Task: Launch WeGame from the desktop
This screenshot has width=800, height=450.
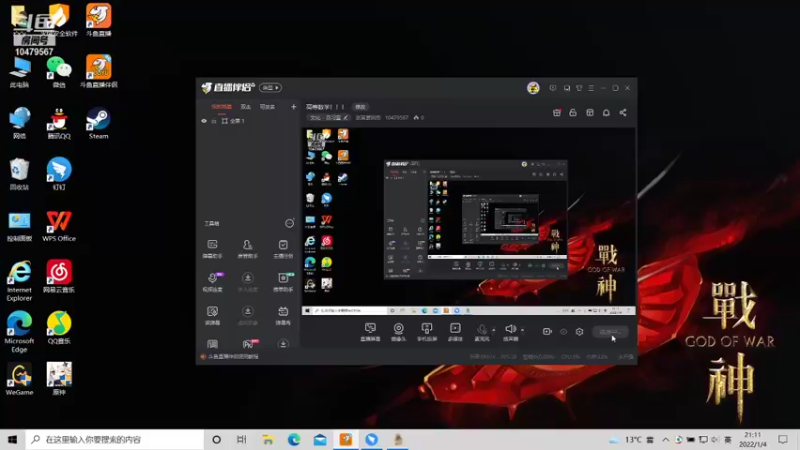Action: coord(19,379)
